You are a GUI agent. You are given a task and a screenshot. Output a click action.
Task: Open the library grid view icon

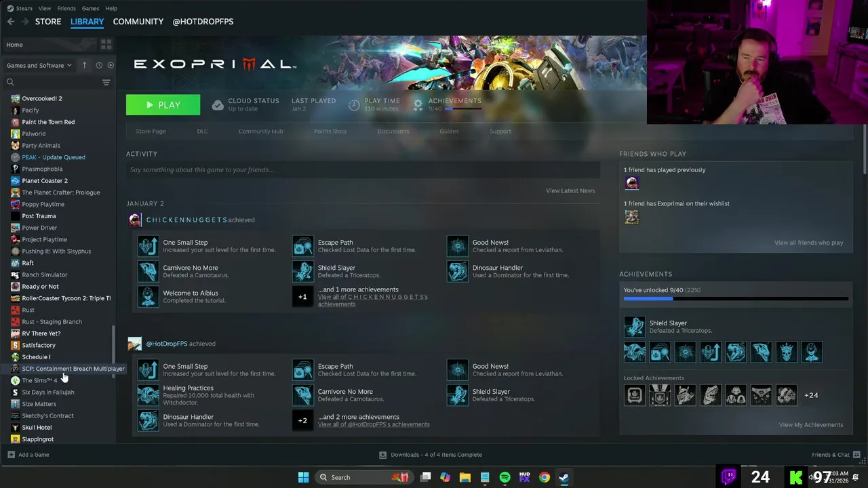(x=106, y=45)
